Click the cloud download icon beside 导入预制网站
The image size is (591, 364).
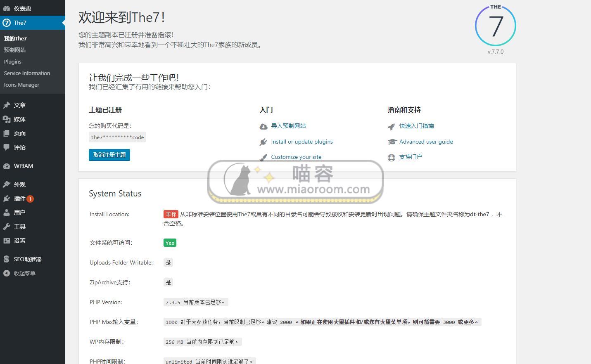(x=263, y=126)
